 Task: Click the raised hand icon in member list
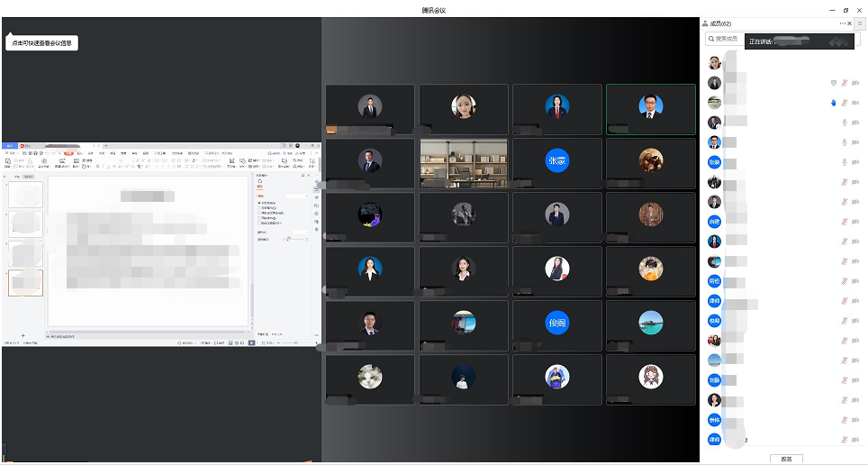(834, 102)
